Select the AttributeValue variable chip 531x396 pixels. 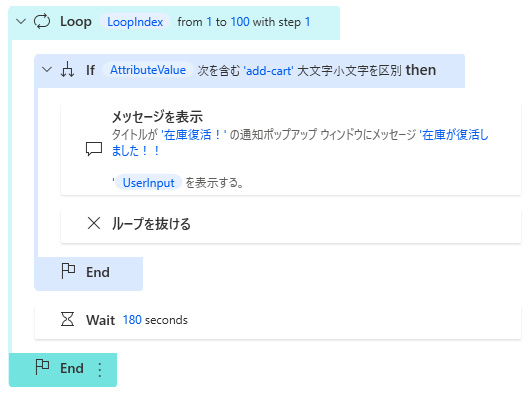pyautogui.click(x=148, y=70)
